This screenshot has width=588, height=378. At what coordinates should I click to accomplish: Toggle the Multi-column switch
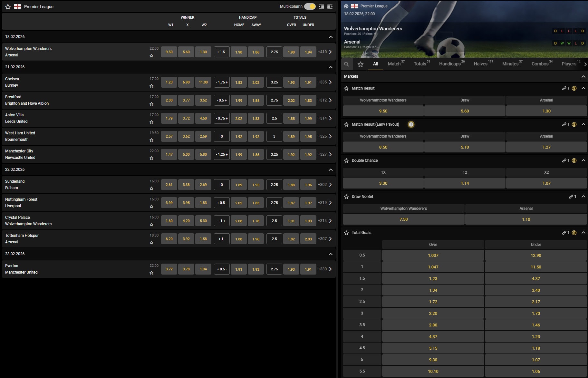click(x=310, y=6)
